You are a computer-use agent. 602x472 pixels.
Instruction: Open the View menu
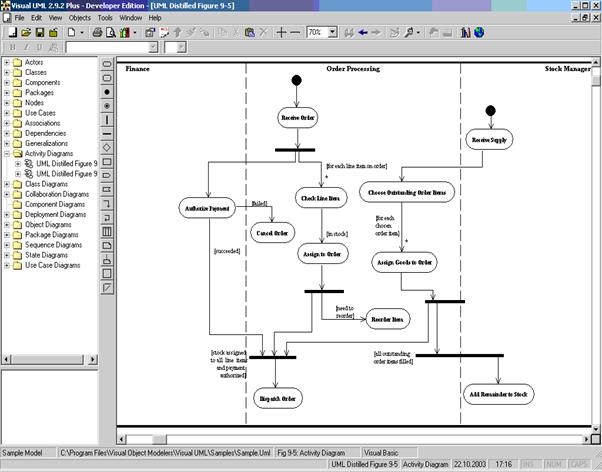[55, 18]
